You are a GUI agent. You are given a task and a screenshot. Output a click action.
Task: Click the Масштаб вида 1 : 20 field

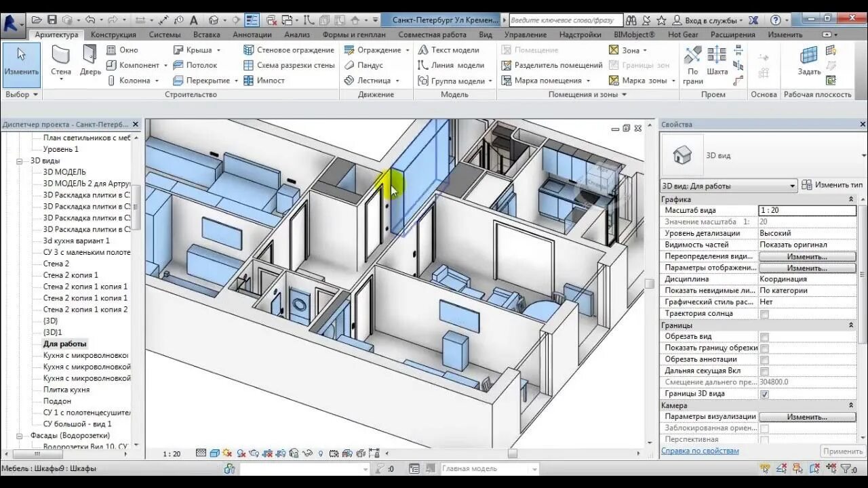(807, 211)
